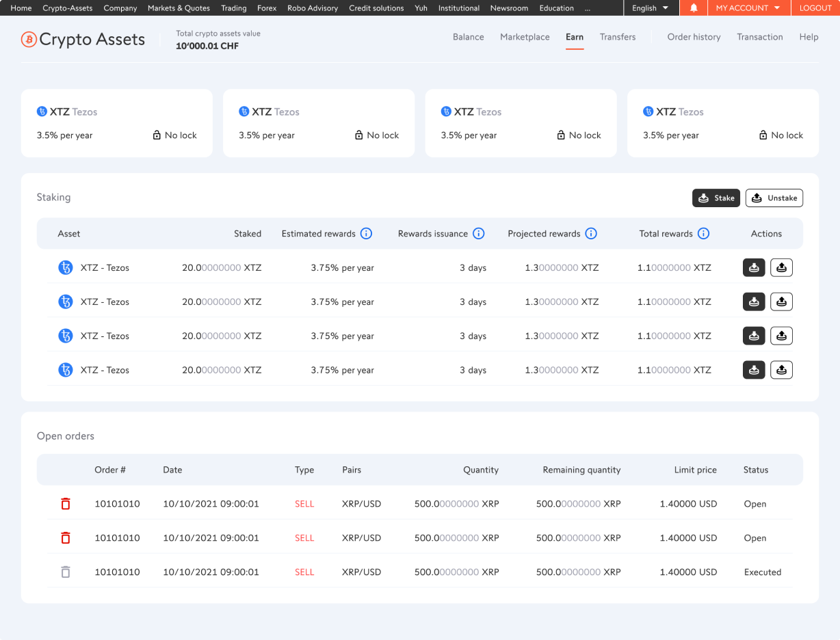Open the Order history tab

click(694, 37)
